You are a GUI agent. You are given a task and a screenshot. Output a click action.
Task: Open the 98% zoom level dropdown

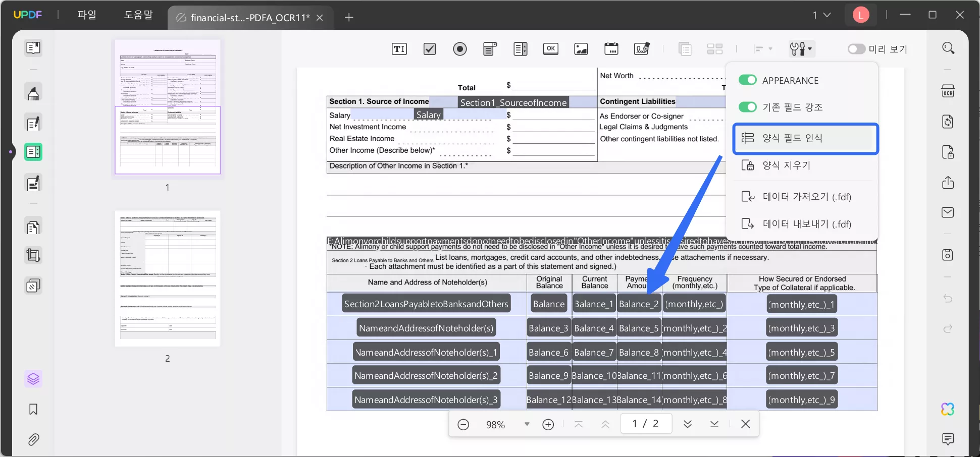pos(527,424)
